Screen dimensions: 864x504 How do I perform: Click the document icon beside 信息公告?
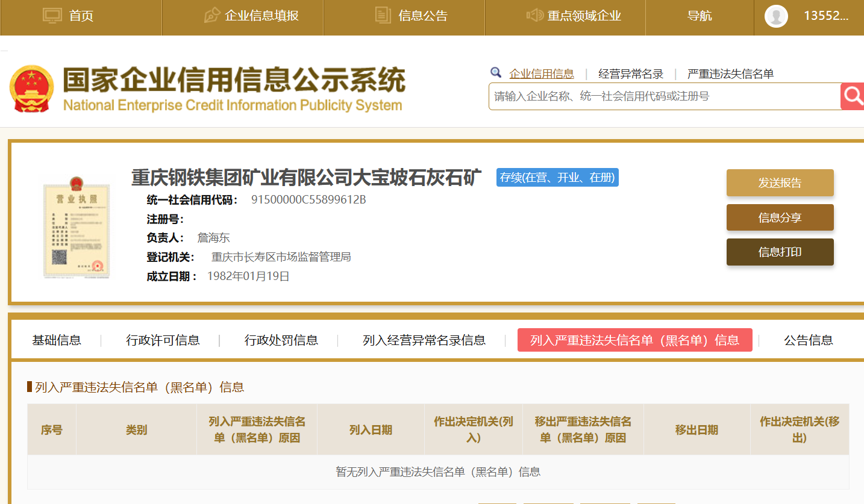(383, 15)
